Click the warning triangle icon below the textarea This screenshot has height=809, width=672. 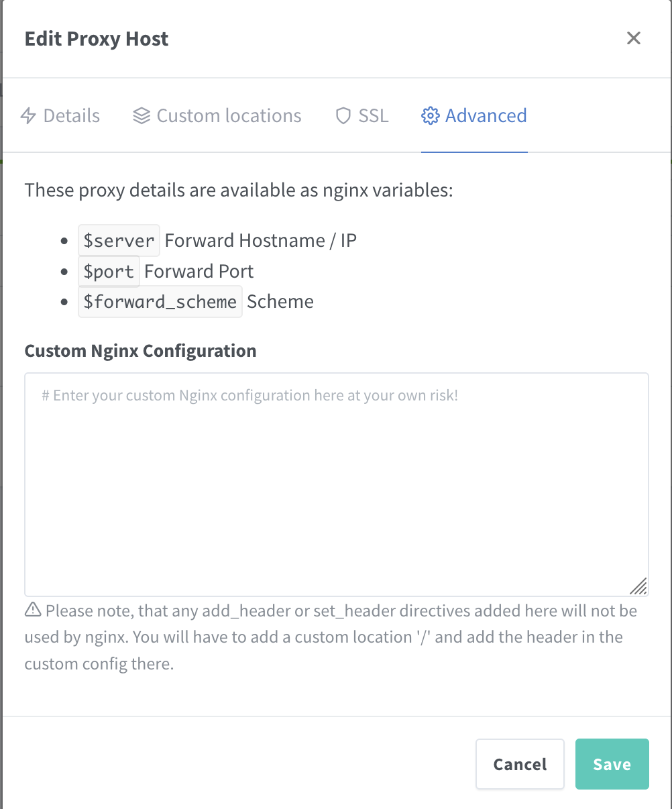tap(32, 610)
